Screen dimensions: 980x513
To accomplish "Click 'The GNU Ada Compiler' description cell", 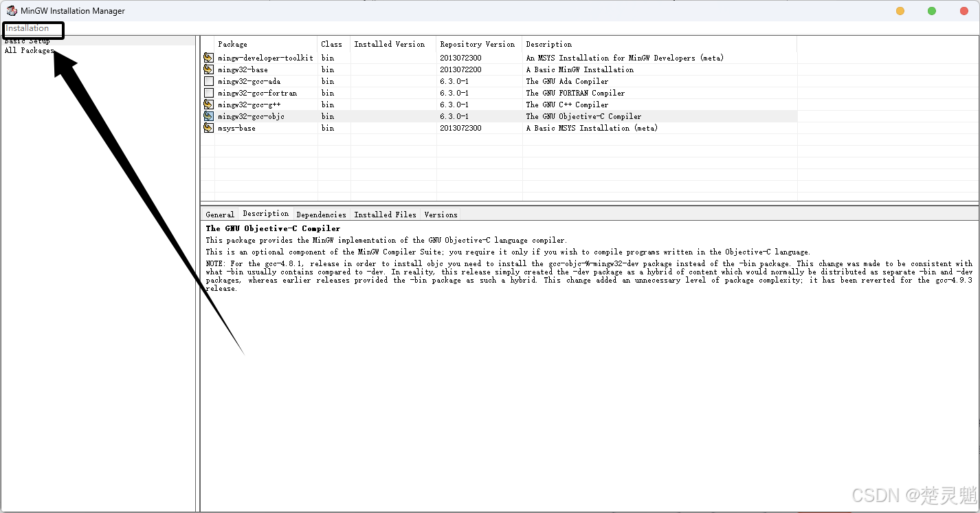I will tap(567, 81).
